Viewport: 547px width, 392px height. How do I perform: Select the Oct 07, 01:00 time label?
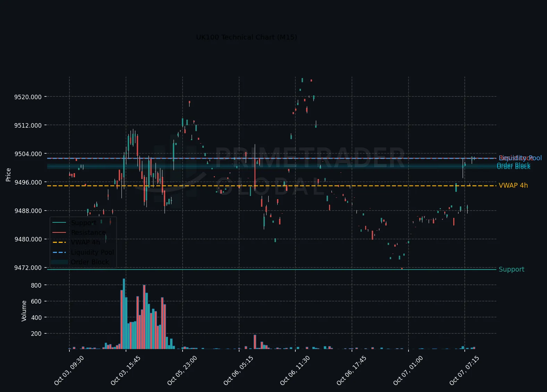pyautogui.click(x=408, y=370)
